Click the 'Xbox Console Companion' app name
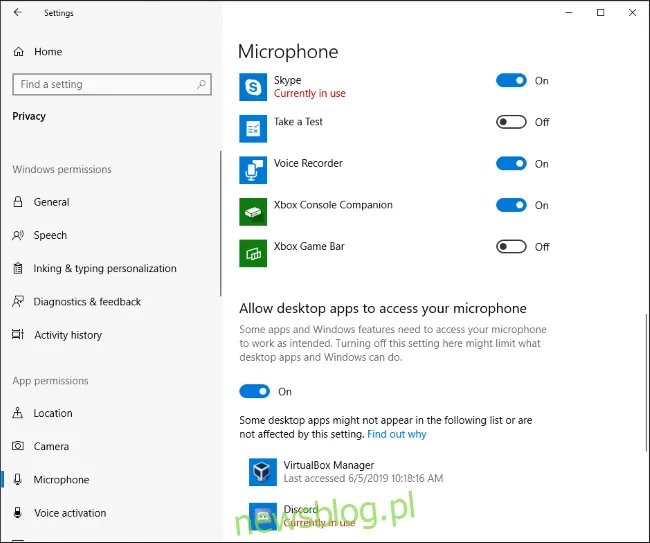Image resolution: width=650 pixels, height=543 pixels. (x=333, y=205)
